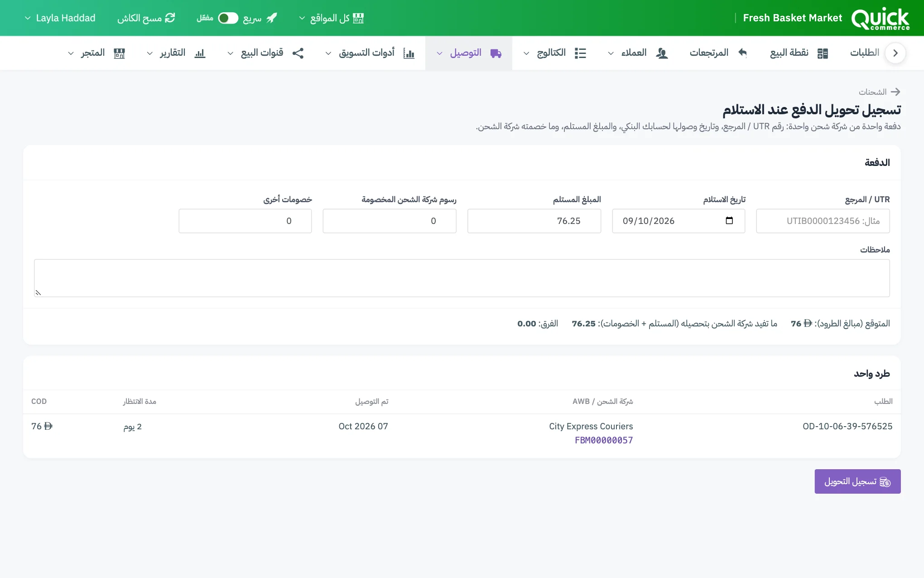Open the المرتجعات returns menu item
Screen dimensions: 924x578
718,53
